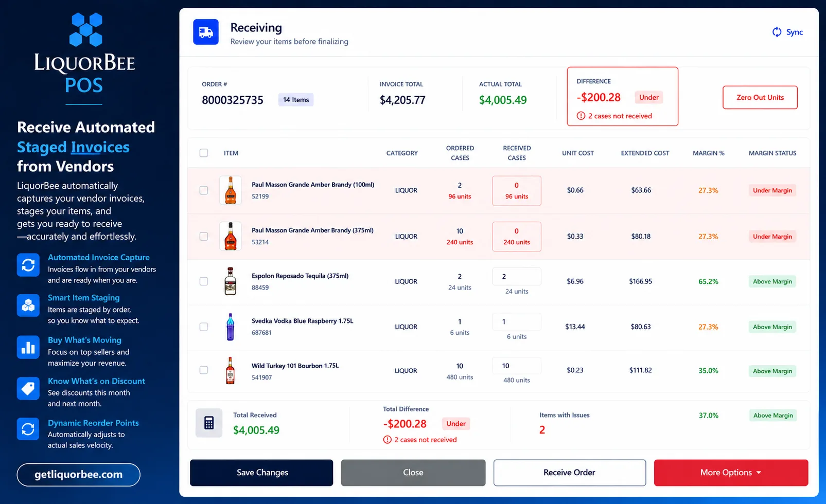Edit received cases for Svedka Vodka
Image resolution: width=826 pixels, height=504 pixels.
coord(517,322)
